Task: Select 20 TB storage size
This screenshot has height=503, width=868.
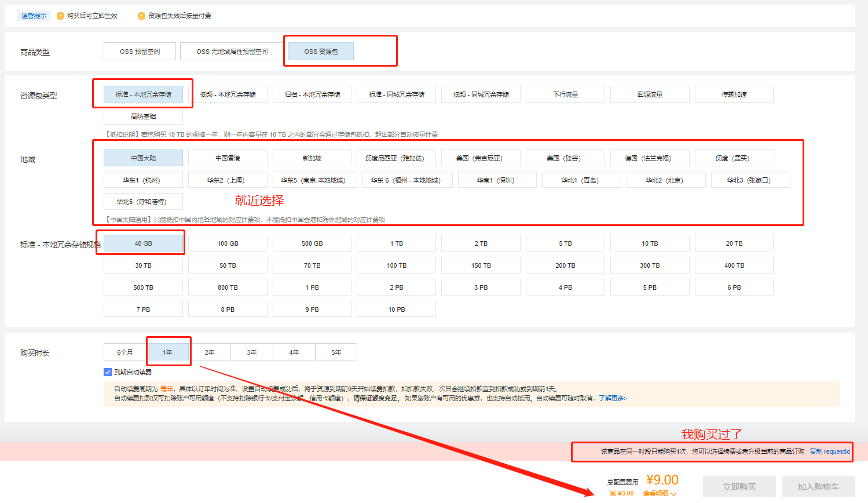Action: [x=734, y=243]
